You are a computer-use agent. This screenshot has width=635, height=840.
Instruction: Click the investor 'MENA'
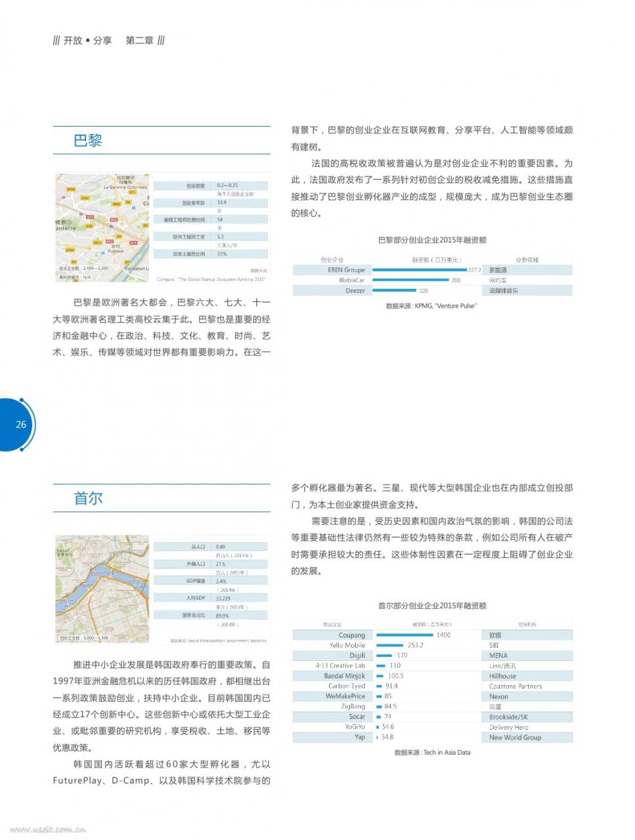(x=498, y=656)
